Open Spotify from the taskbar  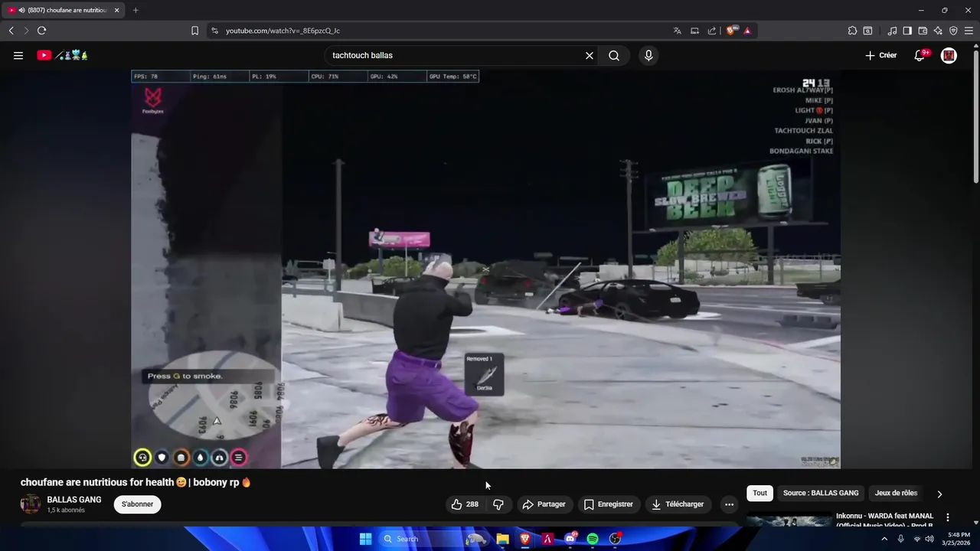pos(593,539)
